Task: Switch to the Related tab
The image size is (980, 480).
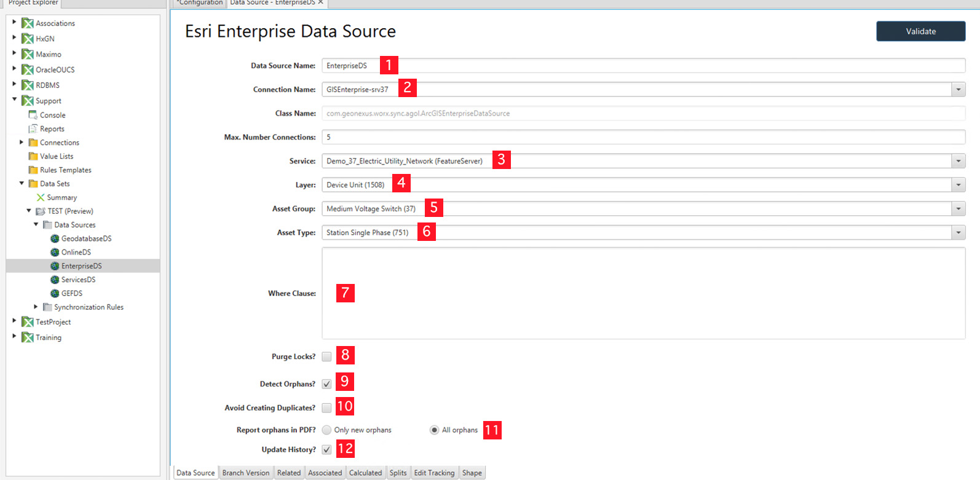Action: pyautogui.click(x=289, y=473)
